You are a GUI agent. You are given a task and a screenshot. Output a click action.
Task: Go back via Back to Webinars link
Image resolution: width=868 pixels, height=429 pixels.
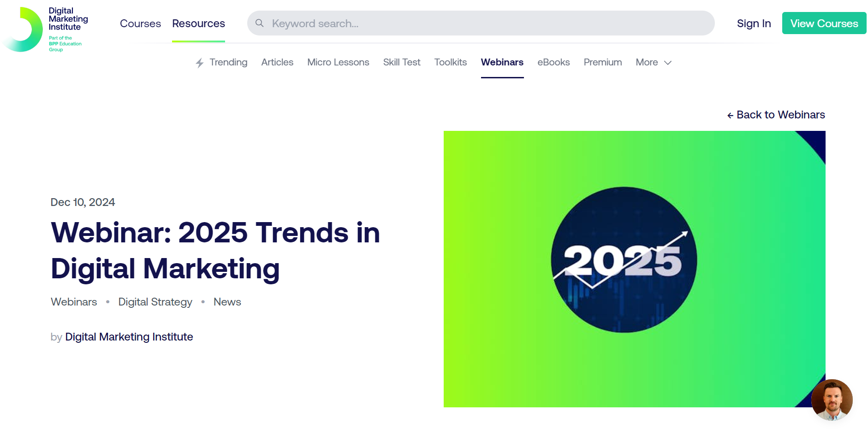click(x=776, y=115)
